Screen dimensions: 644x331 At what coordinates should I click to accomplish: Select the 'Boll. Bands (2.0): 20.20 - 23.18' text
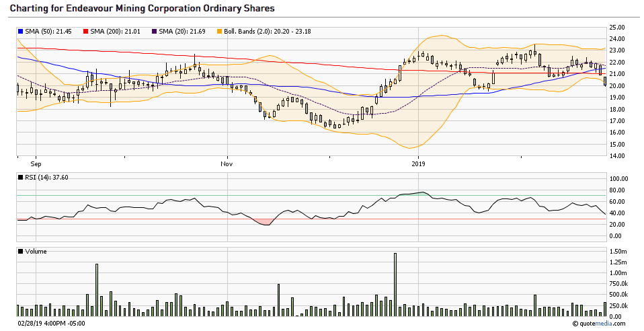click(x=268, y=31)
